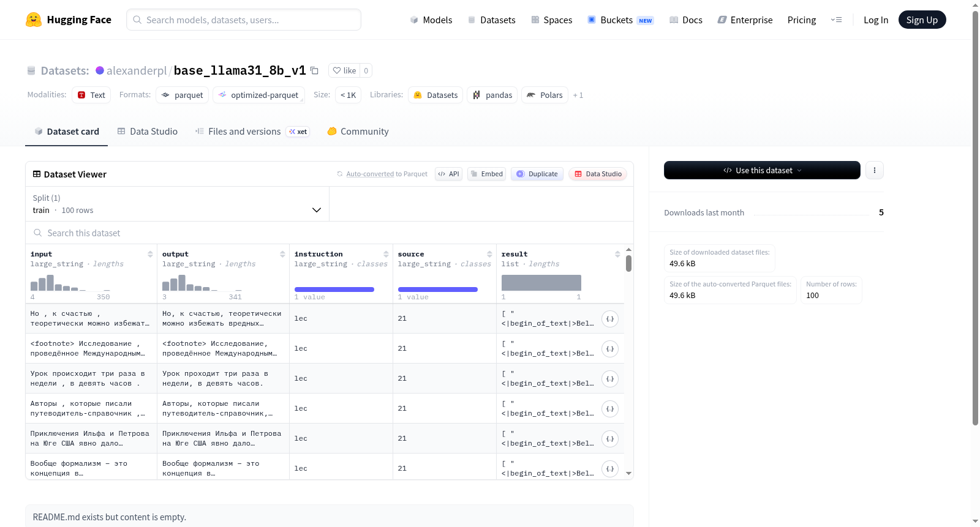Expand result cell in the 'Приключения Ильфа' row
This screenshot has height=527, width=980.
pos(610,439)
